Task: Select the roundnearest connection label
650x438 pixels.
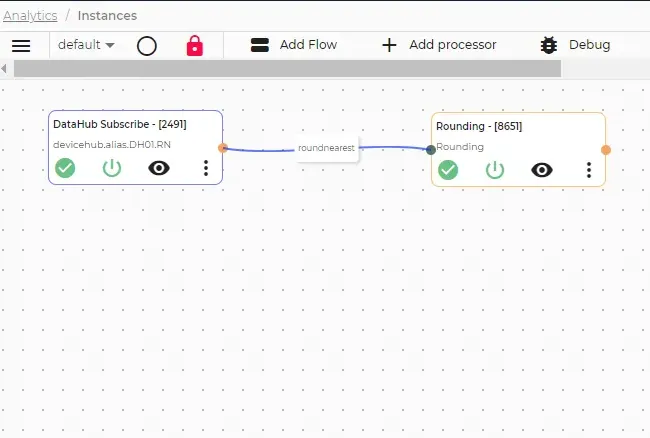Action: click(326, 148)
